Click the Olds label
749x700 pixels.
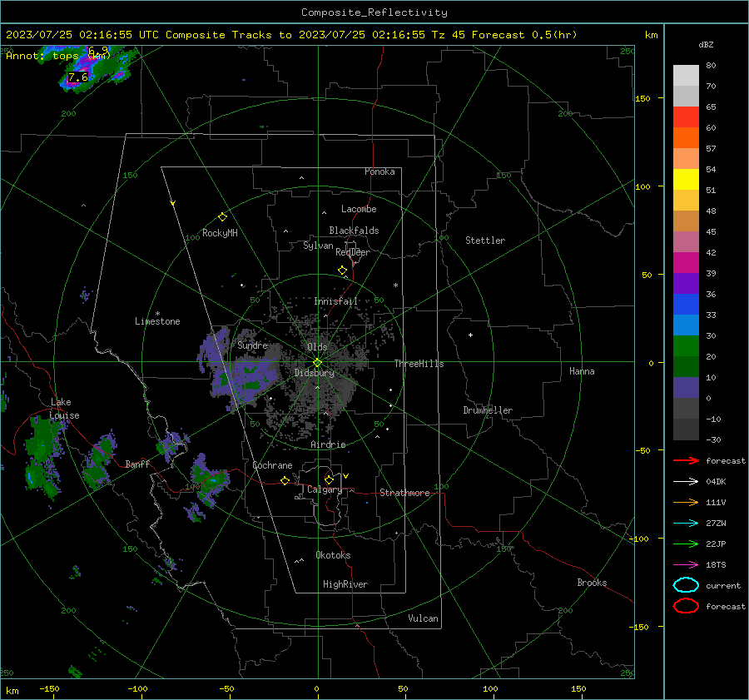[317, 347]
